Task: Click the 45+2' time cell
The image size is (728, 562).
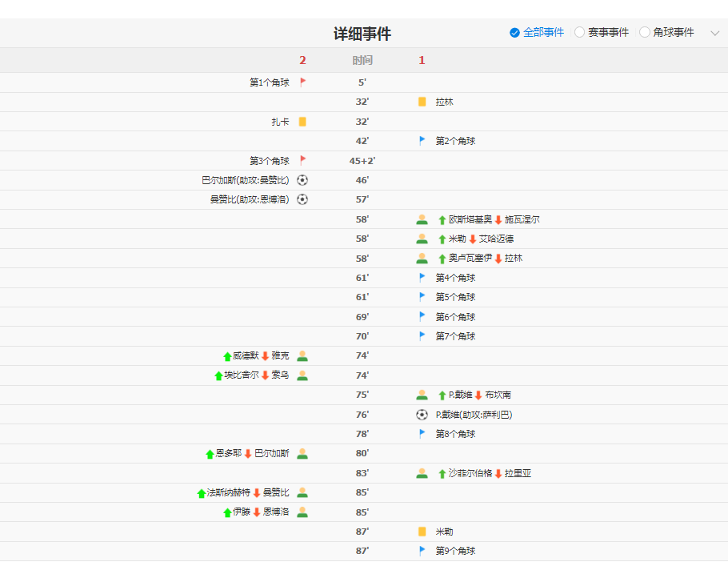Action: 362,161
